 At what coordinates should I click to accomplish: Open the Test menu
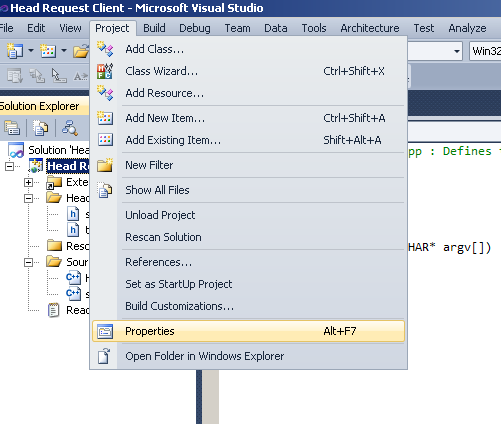(x=424, y=28)
